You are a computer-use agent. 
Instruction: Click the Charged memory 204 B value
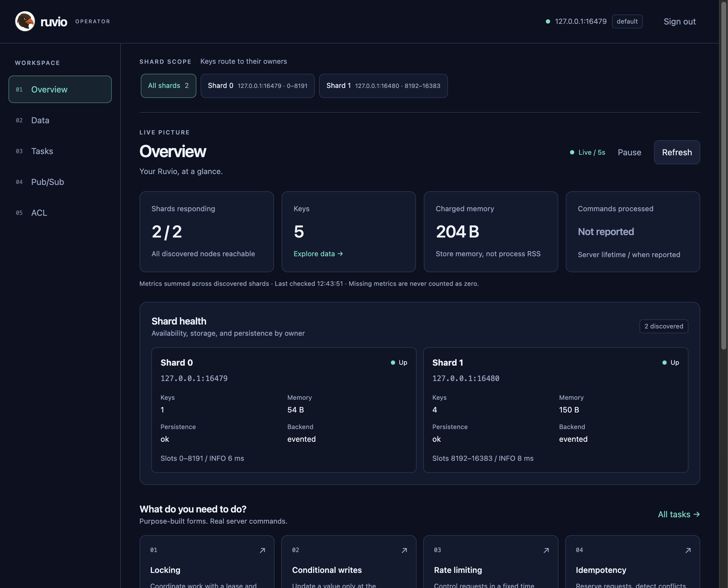[457, 232]
